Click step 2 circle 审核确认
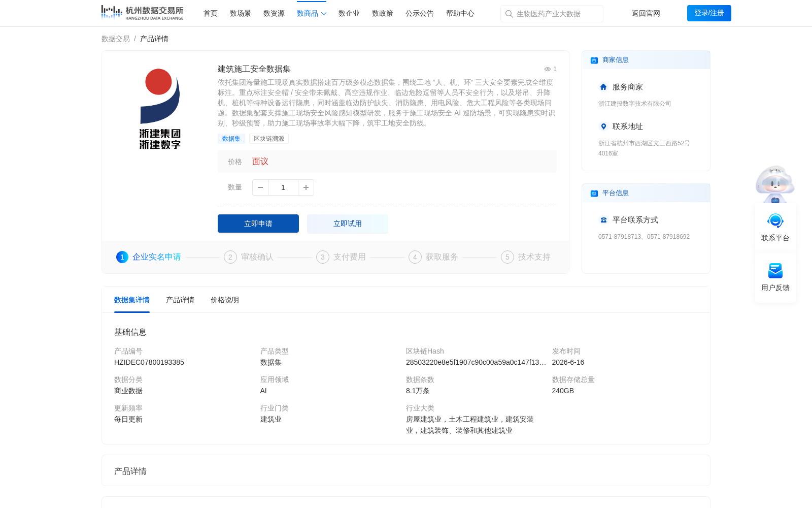The image size is (812, 508). (x=230, y=257)
